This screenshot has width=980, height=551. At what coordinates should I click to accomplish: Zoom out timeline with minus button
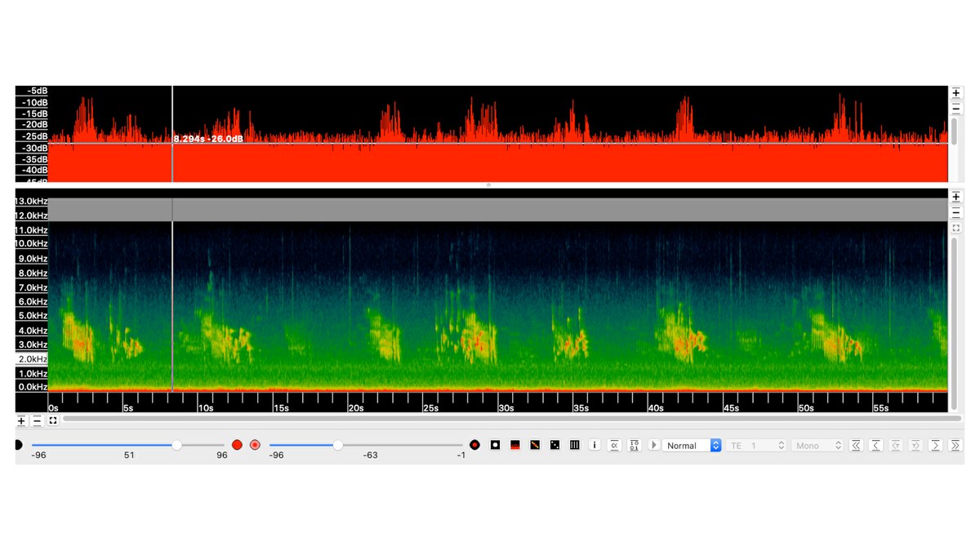(37, 421)
